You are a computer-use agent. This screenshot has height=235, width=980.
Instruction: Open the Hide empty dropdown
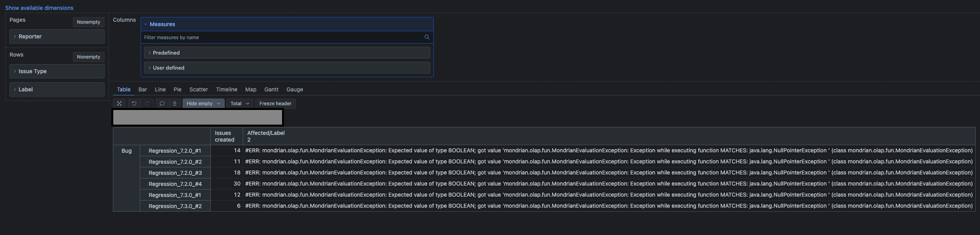point(203,104)
